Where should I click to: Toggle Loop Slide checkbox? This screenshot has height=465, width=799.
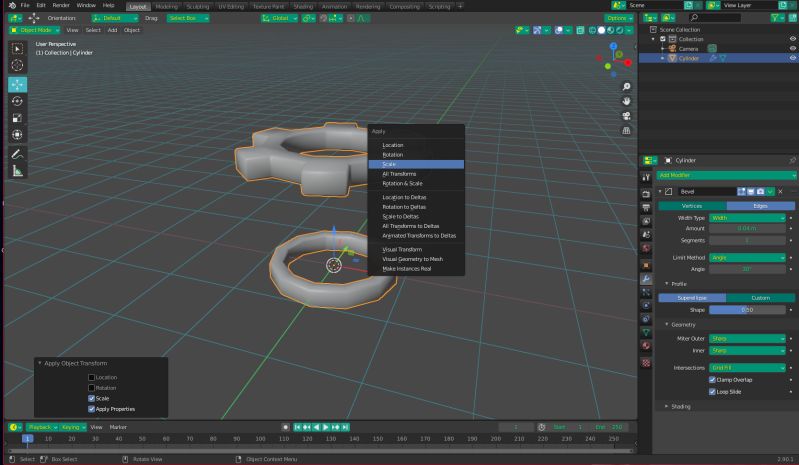(712, 392)
